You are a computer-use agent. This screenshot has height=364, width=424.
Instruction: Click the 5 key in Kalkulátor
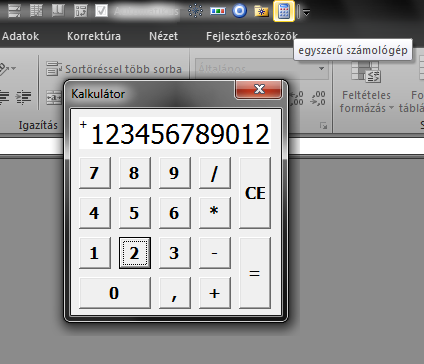pyautogui.click(x=135, y=213)
